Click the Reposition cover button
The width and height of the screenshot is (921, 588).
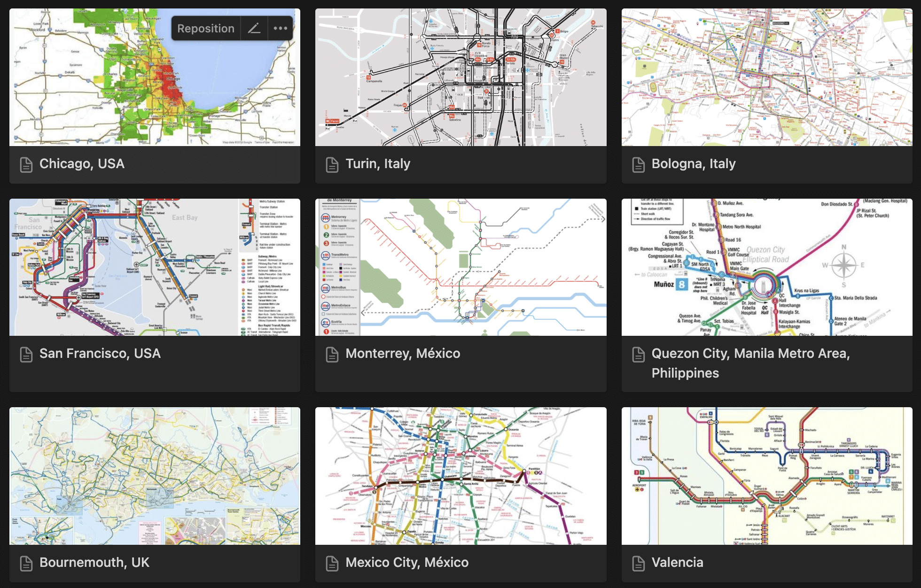[205, 29]
